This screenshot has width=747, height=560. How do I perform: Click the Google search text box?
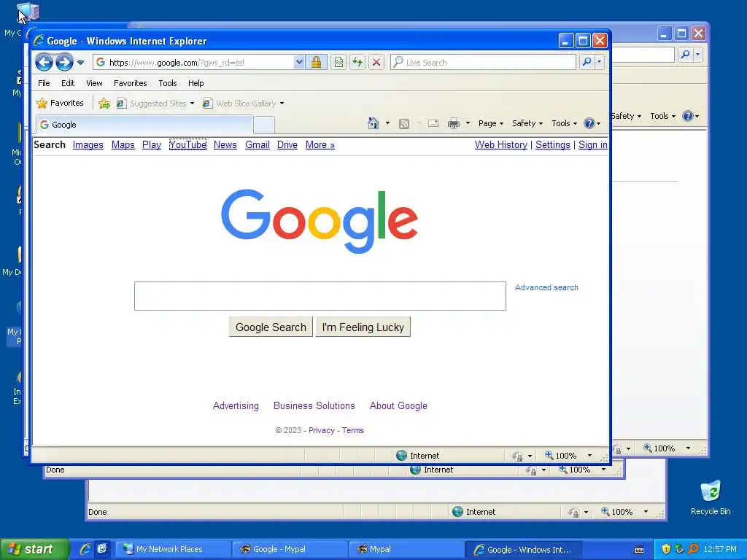[x=320, y=296]
